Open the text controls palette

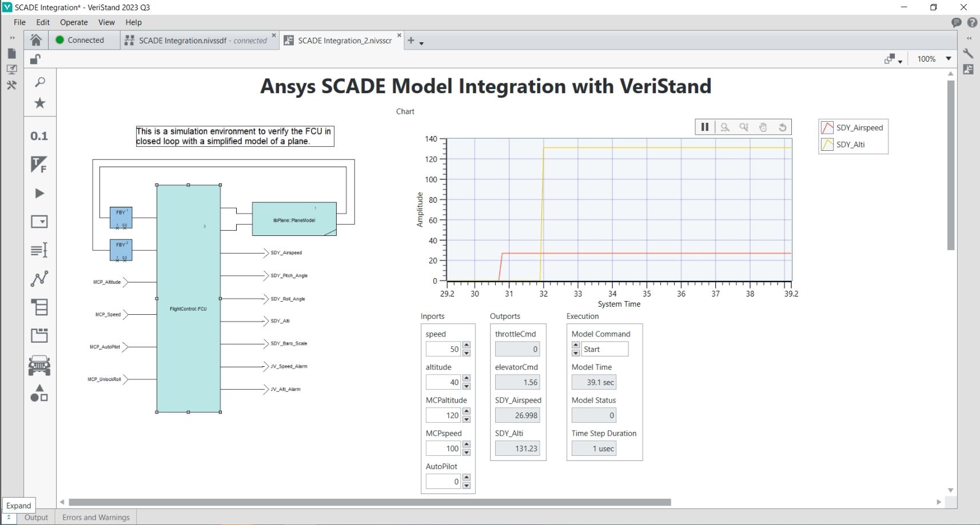click(39, 250)
